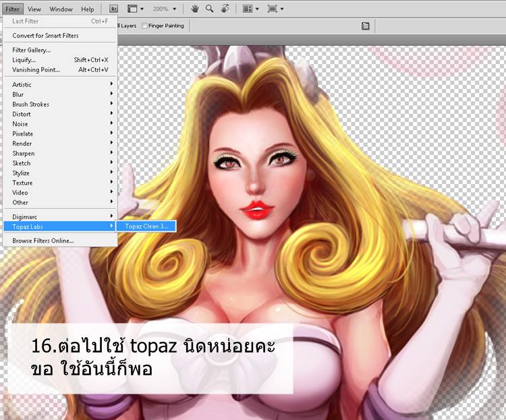
Task: Expand the Blur filter submenu
Action: [x=60, y=94]
